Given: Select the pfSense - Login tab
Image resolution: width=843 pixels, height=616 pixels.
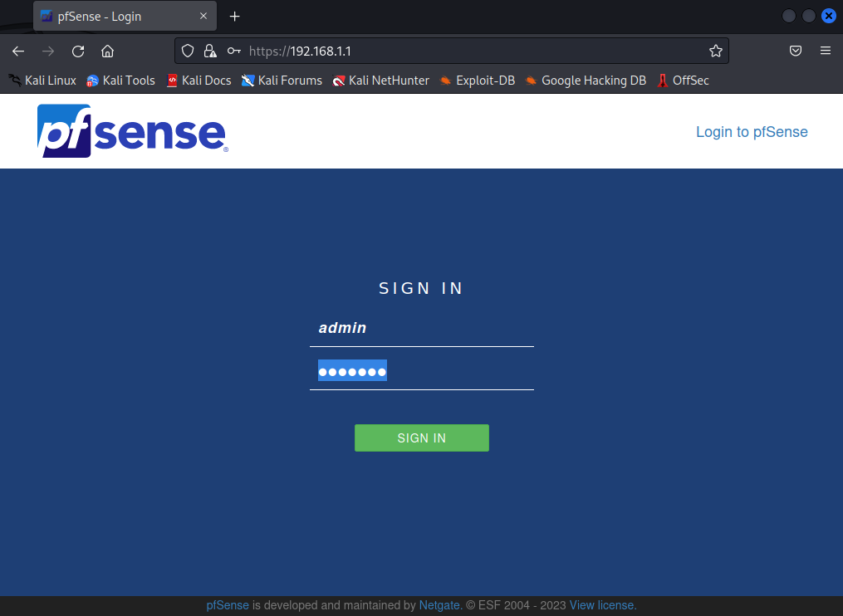Looking at the screenshot, I should tap(116, 17).
